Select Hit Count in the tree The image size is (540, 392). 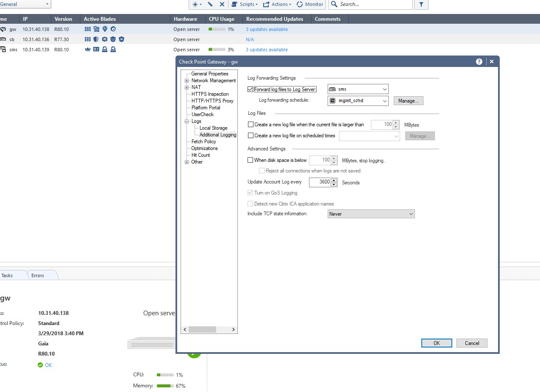(x=201, y=155)
